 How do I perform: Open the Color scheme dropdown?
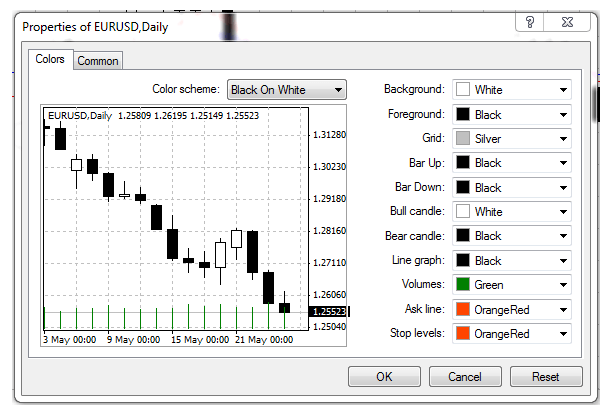coord(287,90)
